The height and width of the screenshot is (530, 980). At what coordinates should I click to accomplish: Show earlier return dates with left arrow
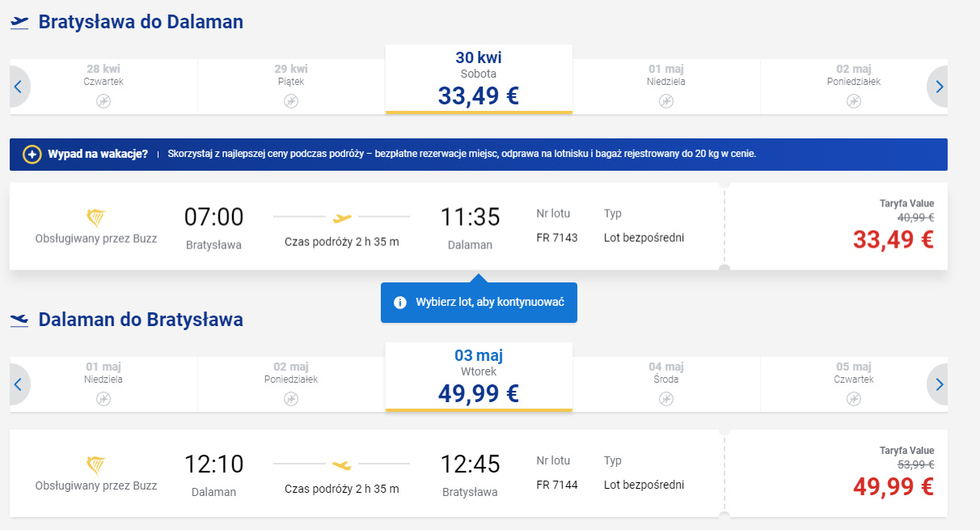click(19, 384)
